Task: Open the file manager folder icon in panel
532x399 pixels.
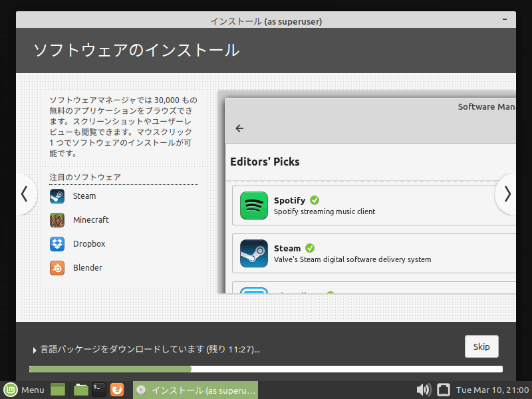Action: click(80, 390)
